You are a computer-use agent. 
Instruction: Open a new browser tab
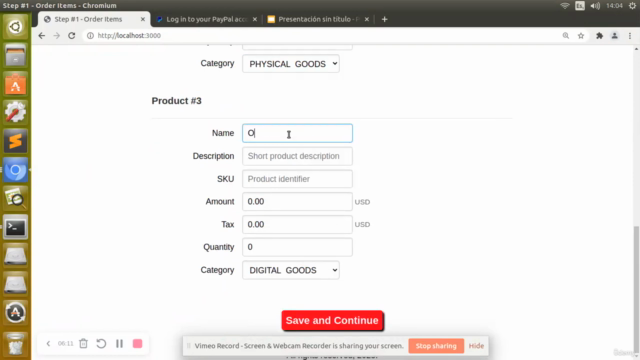click(x=384, y=19)
